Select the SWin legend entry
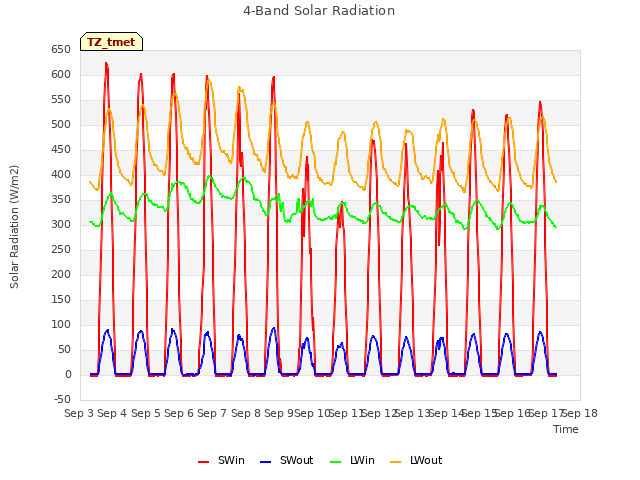640x480 pixels. click(221, 460)
